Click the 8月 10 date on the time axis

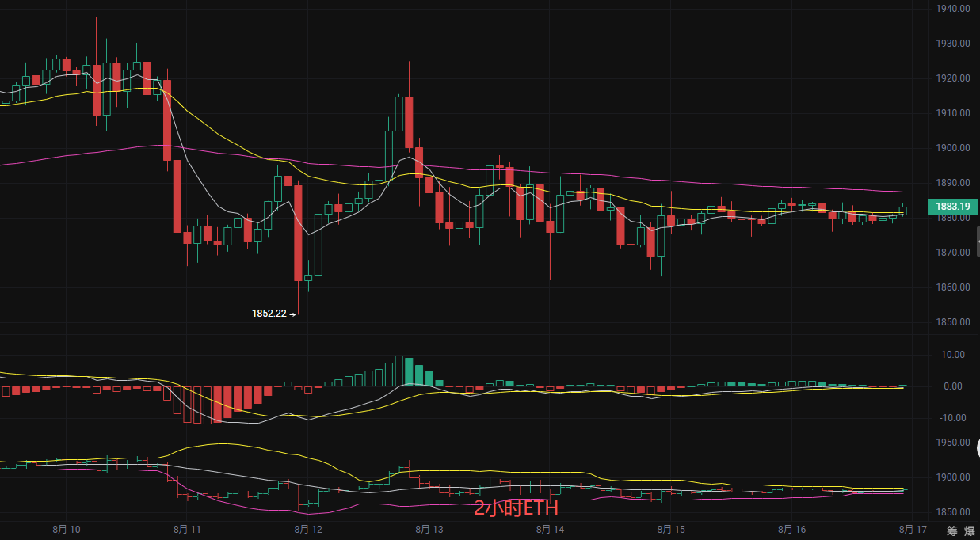[x=67, y=529]
